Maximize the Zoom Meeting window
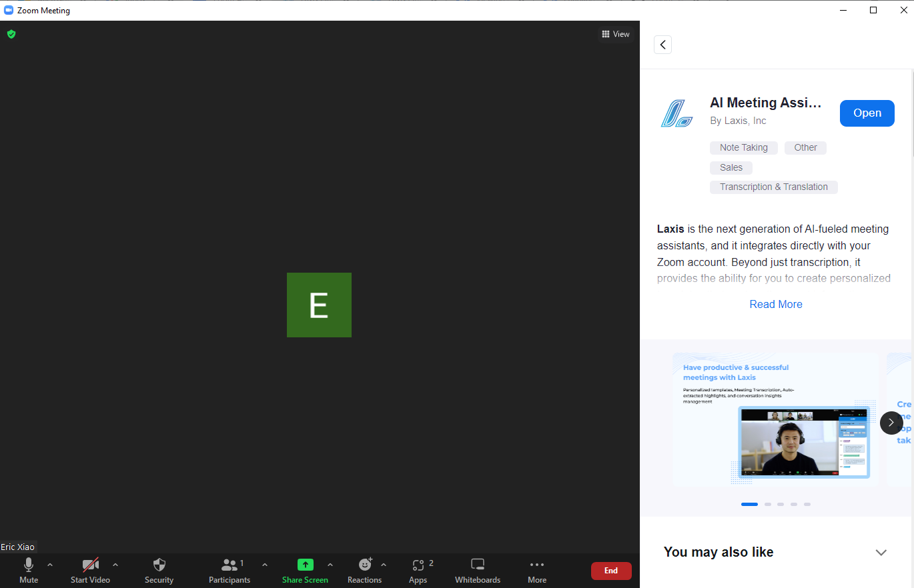The image size is (914, 588). [873, 10]
